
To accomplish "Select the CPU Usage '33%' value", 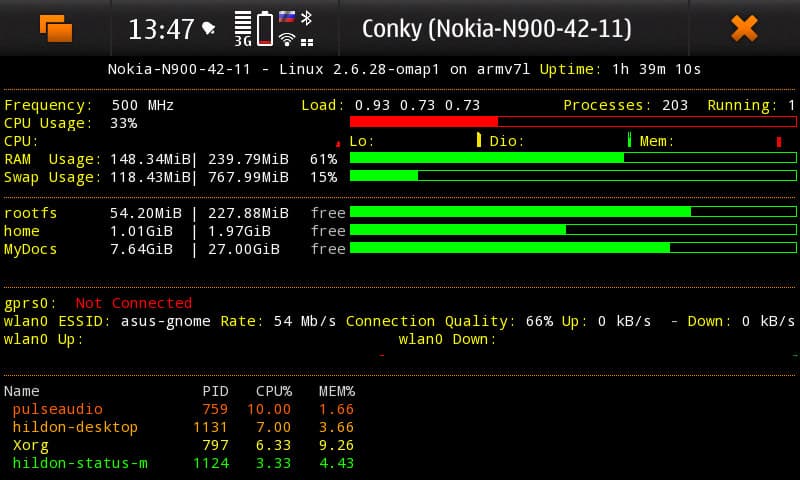I will [123, 123].
